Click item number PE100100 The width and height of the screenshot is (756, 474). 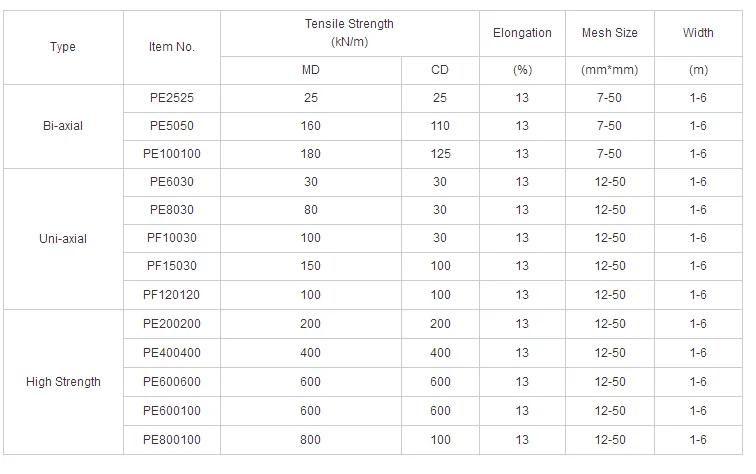172,154
